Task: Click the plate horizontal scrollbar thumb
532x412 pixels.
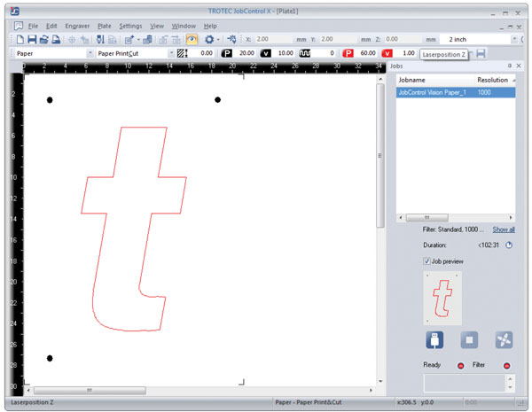Action: tap(90, 391)
